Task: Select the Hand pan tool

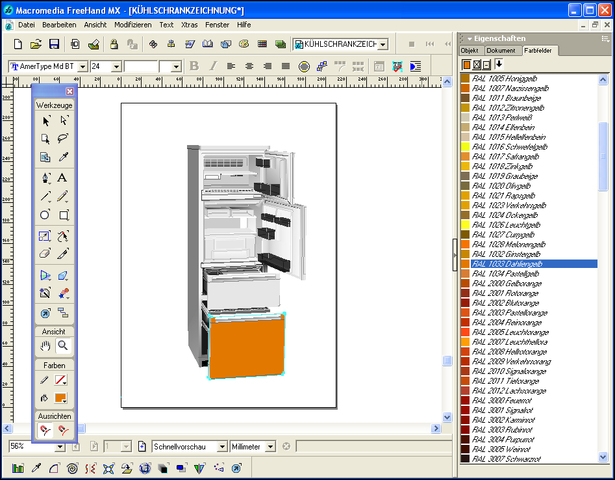Action: click(x=45, y=345)
